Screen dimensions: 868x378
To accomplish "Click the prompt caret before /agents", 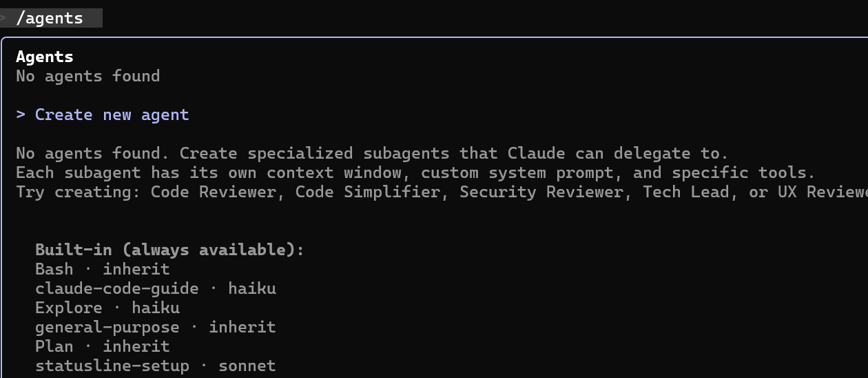I will 4,18.
